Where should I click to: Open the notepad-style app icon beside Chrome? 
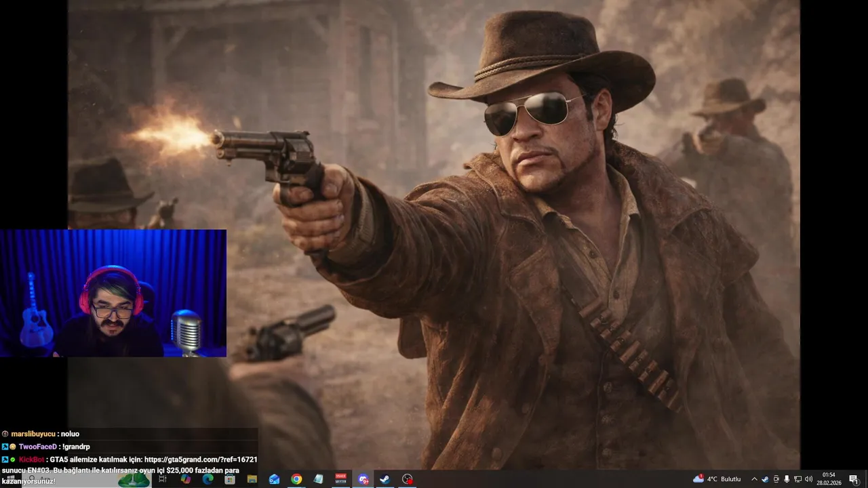pyautogui.click(x=319, y=479)
